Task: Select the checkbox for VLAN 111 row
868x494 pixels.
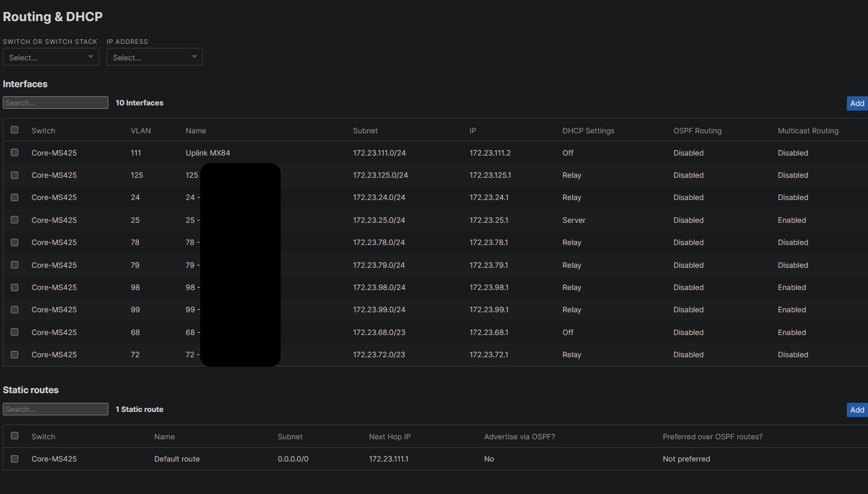Action: pos(14,153)
